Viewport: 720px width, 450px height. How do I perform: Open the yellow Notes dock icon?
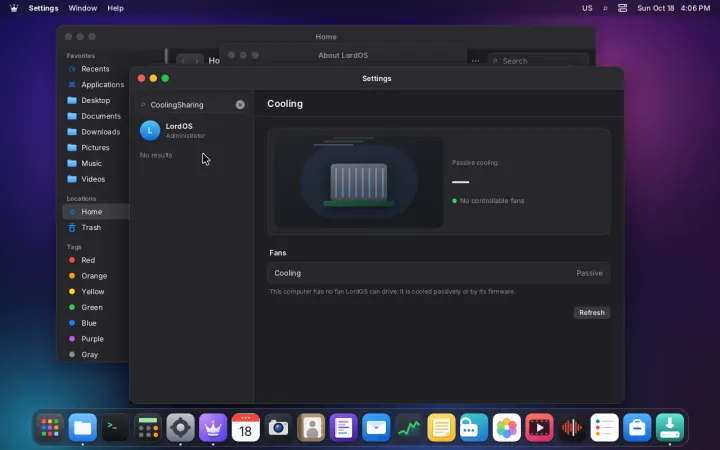441,428
